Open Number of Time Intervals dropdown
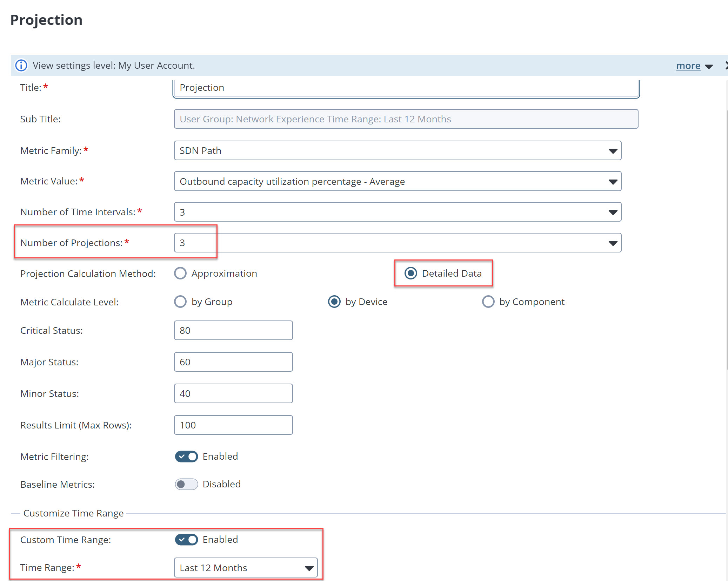The width and height of the screenshot is (728, 581). point(398,212)
